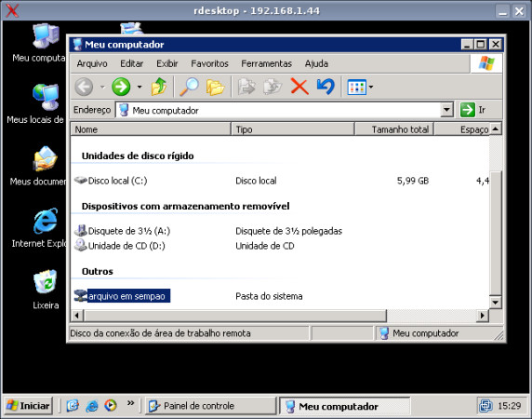Click the Copy To toolbar icon

click(x=273, y=87)
